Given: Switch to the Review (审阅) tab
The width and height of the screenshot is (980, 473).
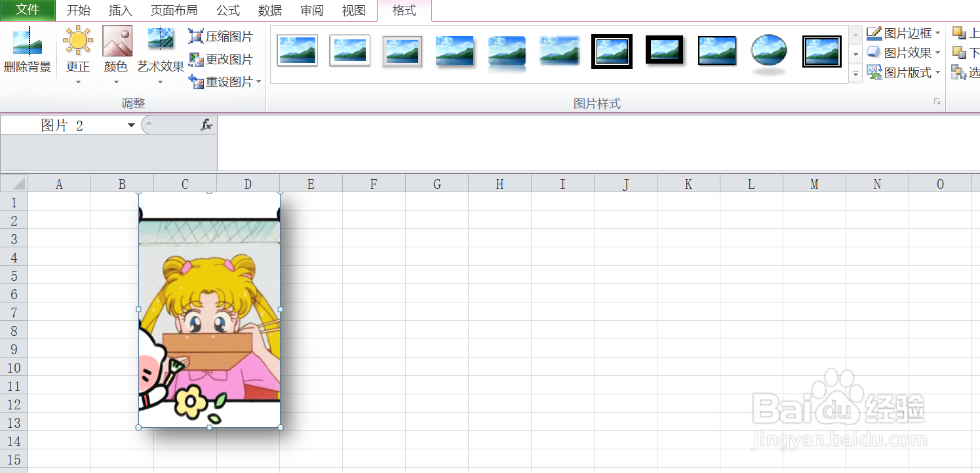Looking at the screenshot, I should [x=312, y=10].
